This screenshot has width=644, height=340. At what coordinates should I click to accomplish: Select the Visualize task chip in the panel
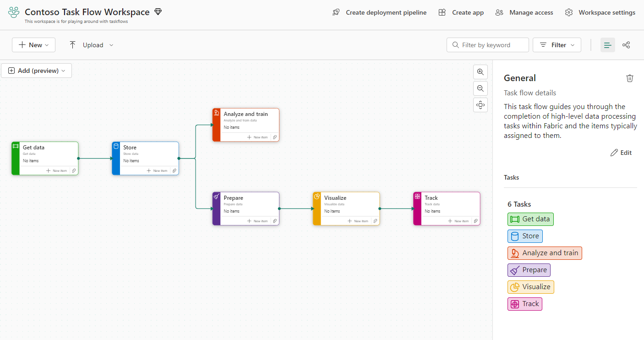click(530, 287)
